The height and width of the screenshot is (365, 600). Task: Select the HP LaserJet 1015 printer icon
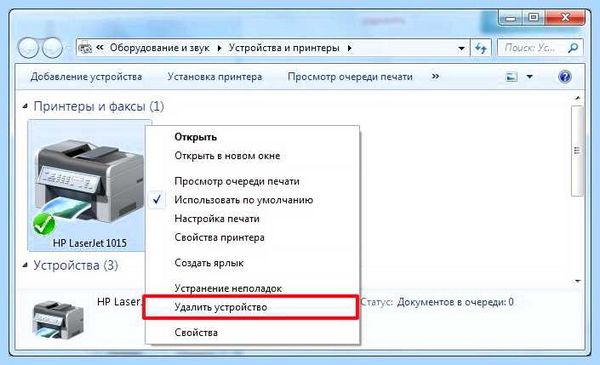coord(90,186)
